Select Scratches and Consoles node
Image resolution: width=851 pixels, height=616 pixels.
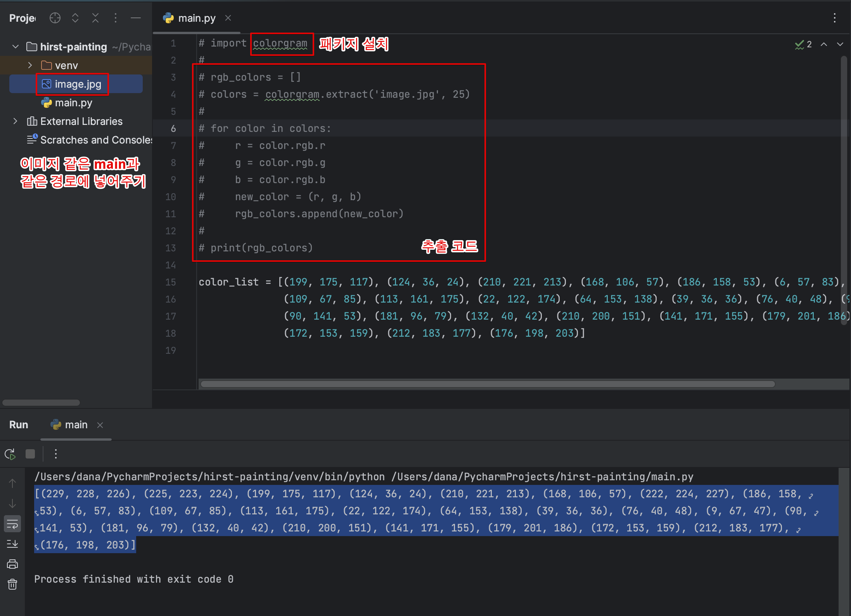pos(90,140)
